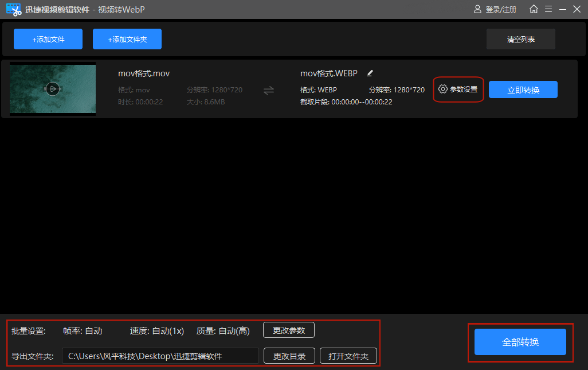The width and height of the screenshot is (588, 370).
Task: Click the gear icon beside 参数设置
Action: pos(443,89)
